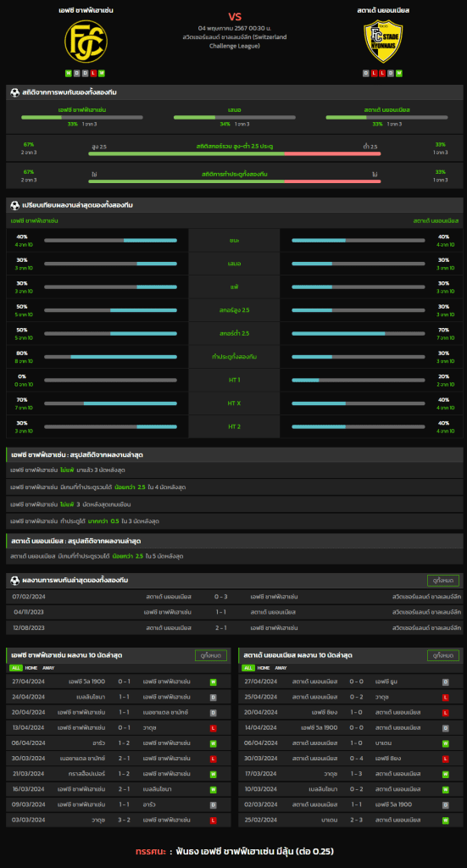
Task: Open 'ดูทั้งหมด' for Schaffhausen's last 10 matches
Action: pyautogui.click(x=211, y=655)
